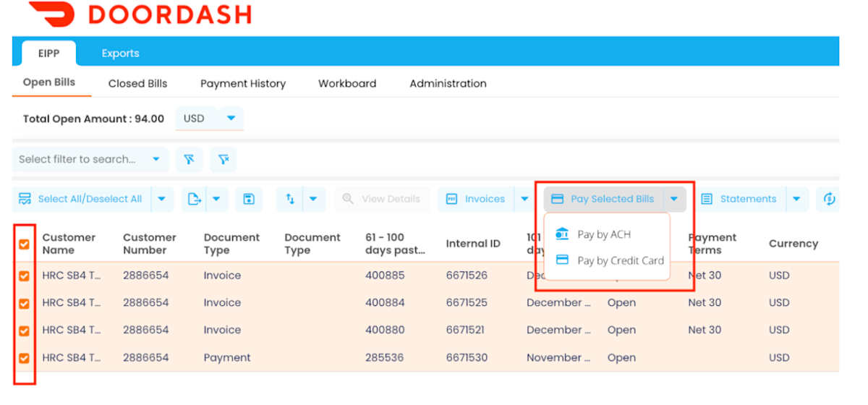The image size is (868, 405).
Task: Click the DoorDash logo
Action: (x=140, y=14)
